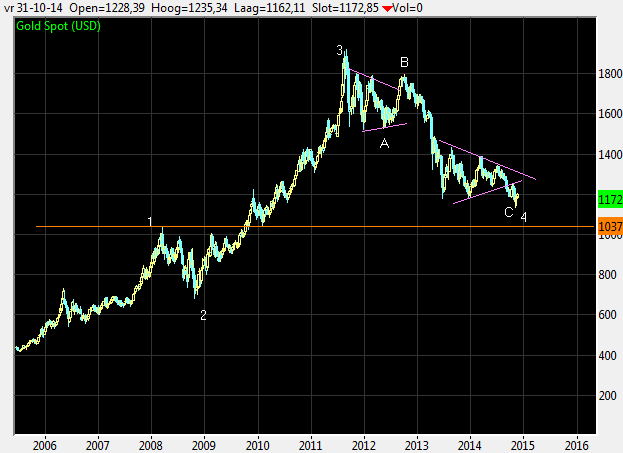The image size is (623, 453).
Task: Click wave label 3 at the chart peak
Action: pyautogui.click(x=340, y=49)
